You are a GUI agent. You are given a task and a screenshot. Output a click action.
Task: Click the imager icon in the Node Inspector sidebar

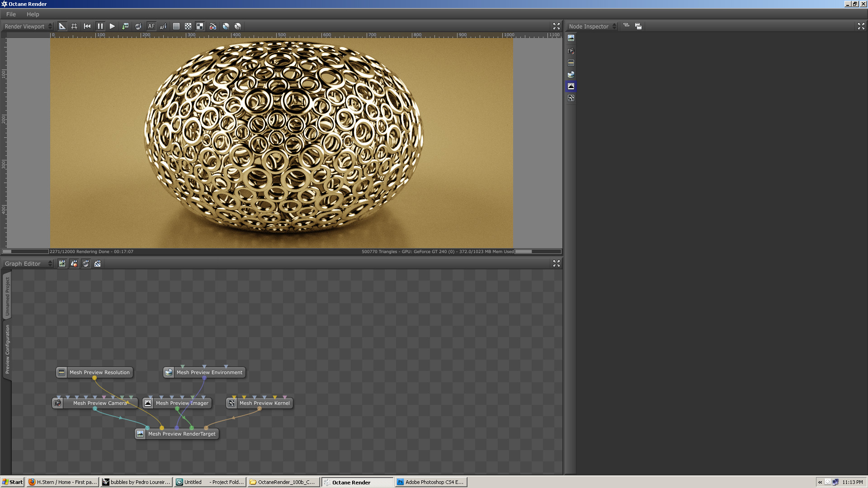point(571,86)
